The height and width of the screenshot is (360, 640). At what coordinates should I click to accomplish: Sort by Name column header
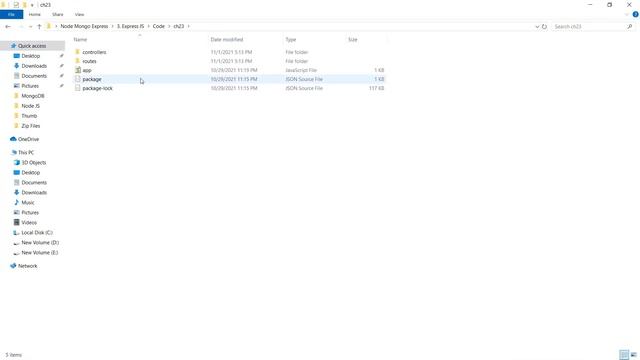tap(80, 40)
